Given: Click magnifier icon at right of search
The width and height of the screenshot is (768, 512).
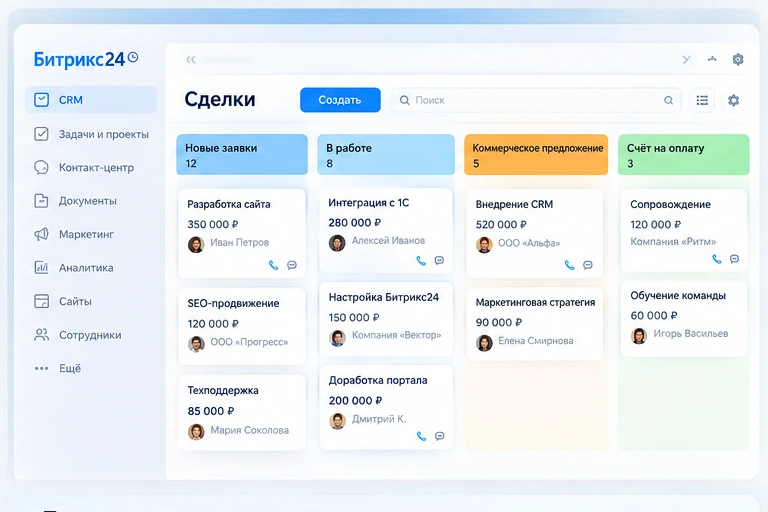Looking at the screenshot, I should click(669, 100).
